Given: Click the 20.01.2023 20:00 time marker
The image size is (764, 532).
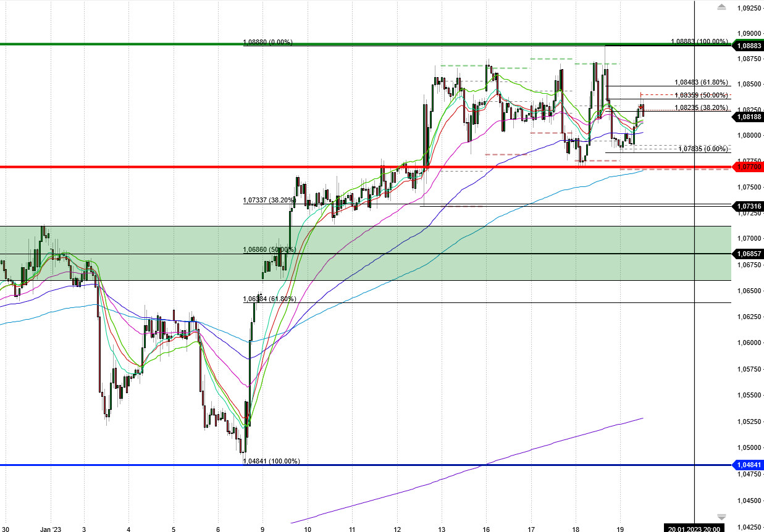Looking at the screenshot, I should [694, 528].
